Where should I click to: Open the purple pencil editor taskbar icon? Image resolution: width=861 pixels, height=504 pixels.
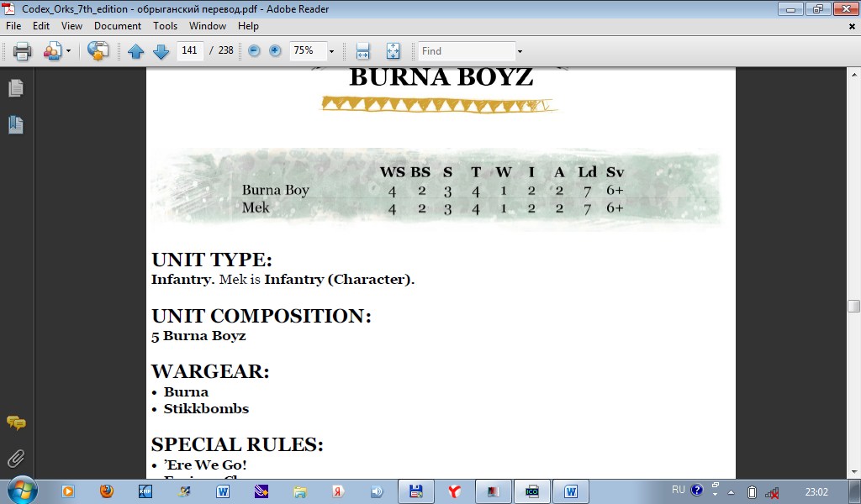pos(261,491)
